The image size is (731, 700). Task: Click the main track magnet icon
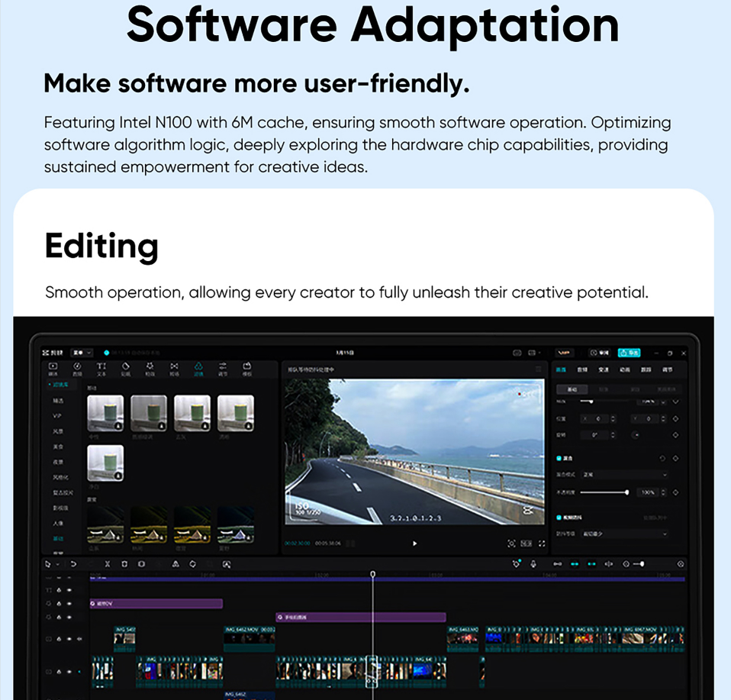[x=558, y=564]
